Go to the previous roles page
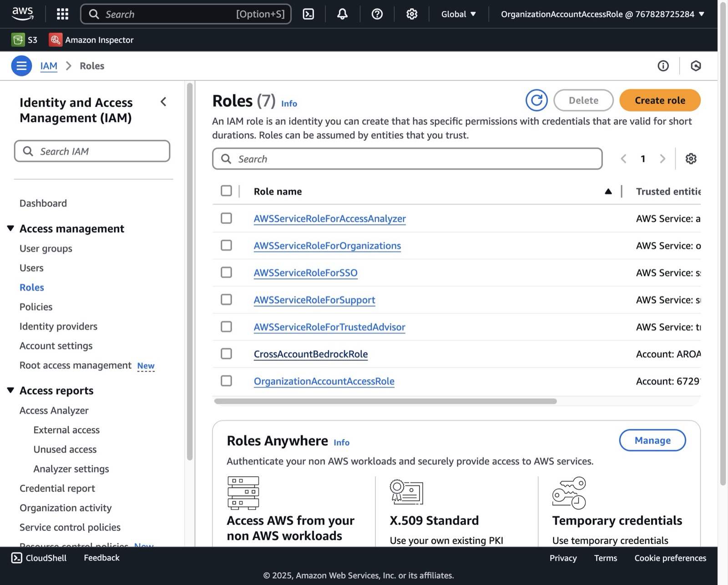Viewport: 728px width, 585px height. pyautogui.click(x=624, y=158)
